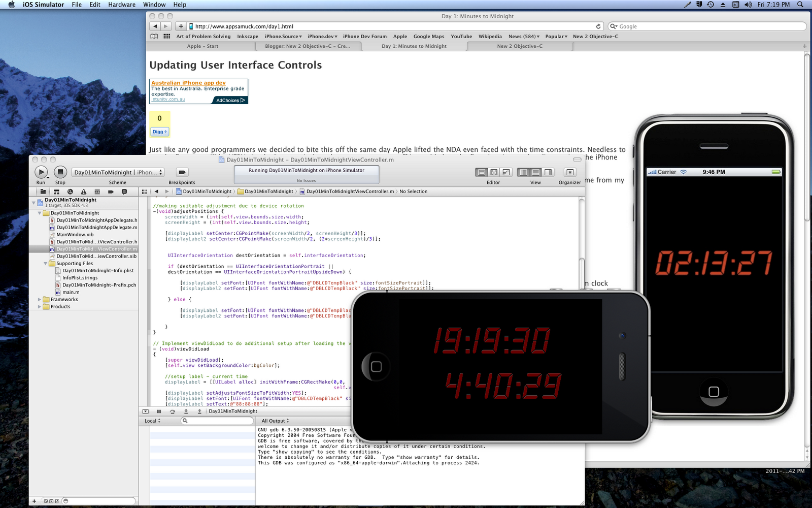Open the Local variables scope dropdown
This screenshot has height=508, width=812.
pos(152,421)
